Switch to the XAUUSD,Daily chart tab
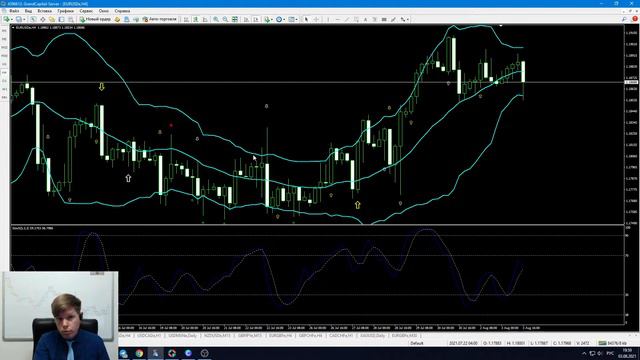 click(372, 336)
